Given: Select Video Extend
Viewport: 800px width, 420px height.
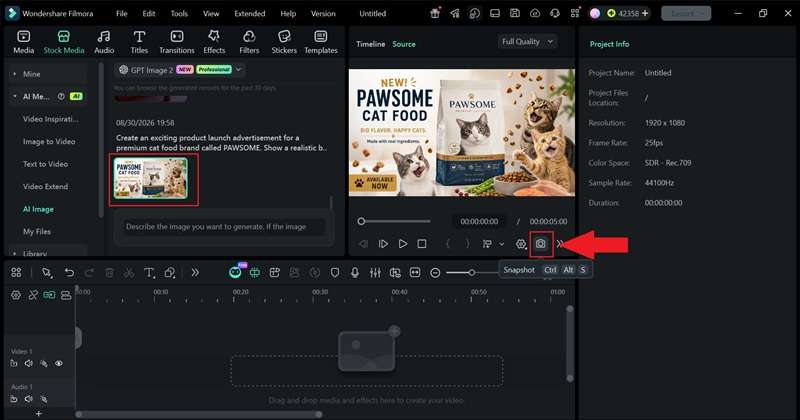Looking at the screenshot, I should pyautogui.click(x=45, y=186).
